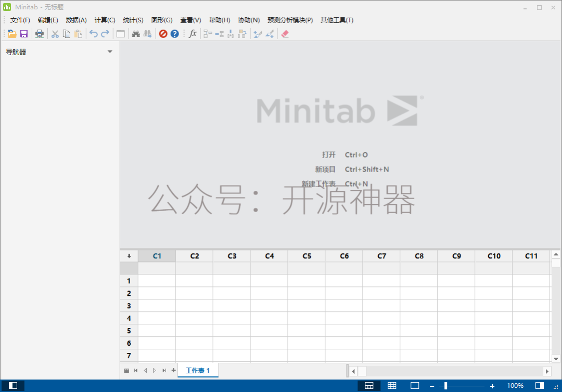Click the C1 column name cell
This screenshot has height=392, width=562.
(157, 268)
